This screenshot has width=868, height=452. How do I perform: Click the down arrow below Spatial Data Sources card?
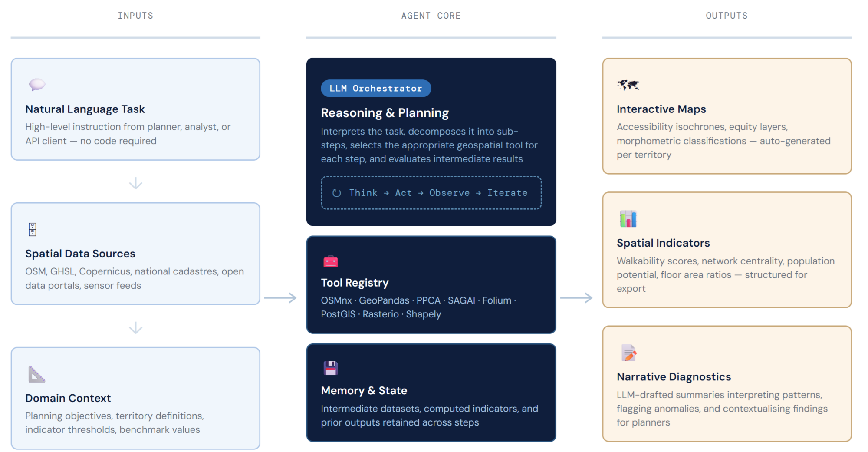pyautogui.click(x=135, y=327)
